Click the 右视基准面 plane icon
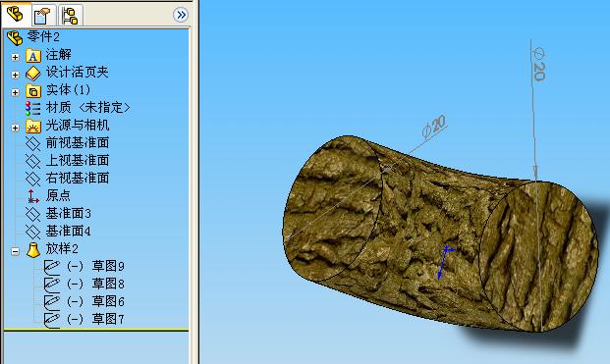This screenshot has width=610, height=364. pyautogui.click(x=33, y=180)
